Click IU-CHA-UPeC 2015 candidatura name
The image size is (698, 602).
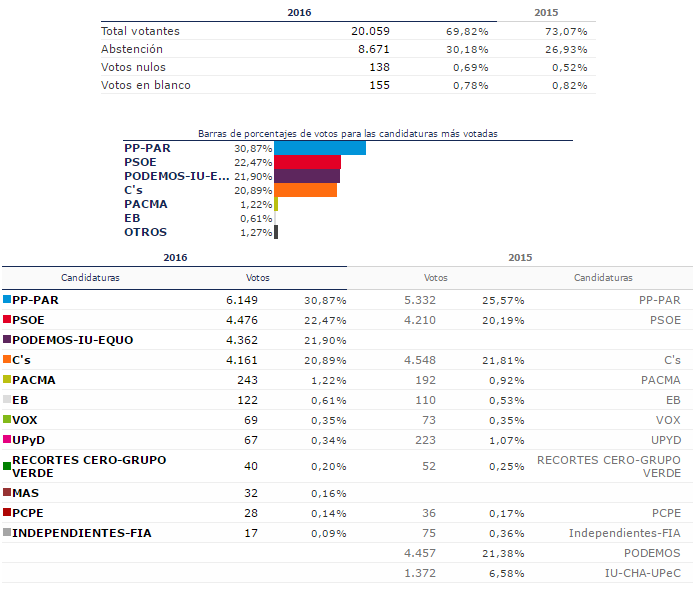[x=643, y=573]
